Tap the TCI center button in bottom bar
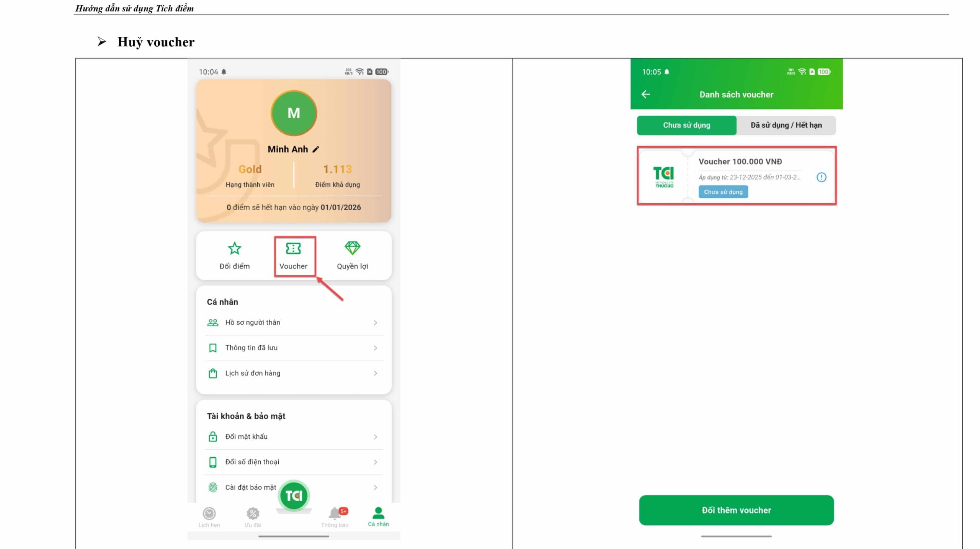The image size is (980, 549). (x=293, y=496)
